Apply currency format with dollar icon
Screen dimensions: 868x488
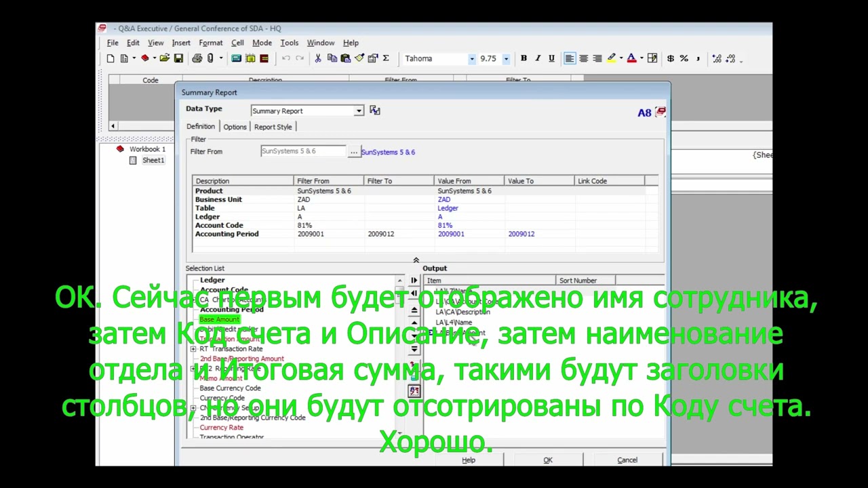click(x=671, y=58)
